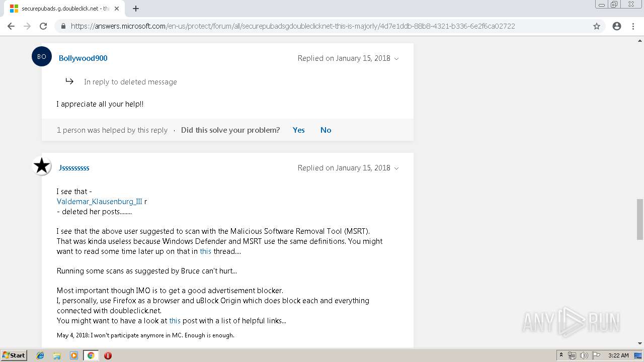Bookmark this page with star icon
Image resolution: width=644 pixels, height=362 pixels.
pyautogui.click(x=597, y=26)
